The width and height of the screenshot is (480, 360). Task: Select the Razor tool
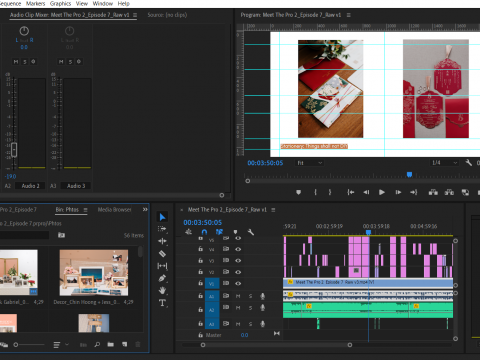point(162,254)
